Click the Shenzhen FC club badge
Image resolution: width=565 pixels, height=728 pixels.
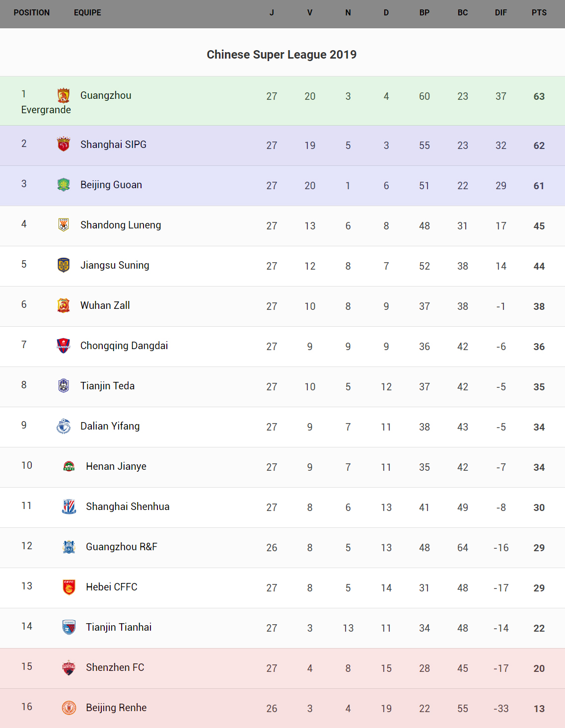point(69,667)
